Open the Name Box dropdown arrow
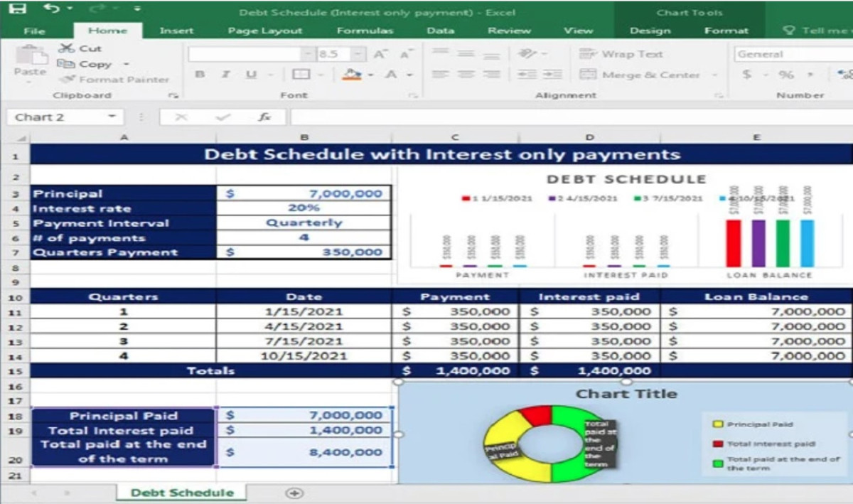The height and width of the screenshot is (504, 853). click(112, 117)
